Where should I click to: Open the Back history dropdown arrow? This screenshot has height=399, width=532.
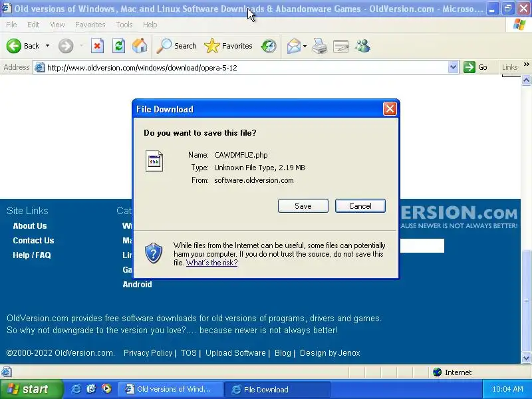pyautogui.click(x=47, y=46)
